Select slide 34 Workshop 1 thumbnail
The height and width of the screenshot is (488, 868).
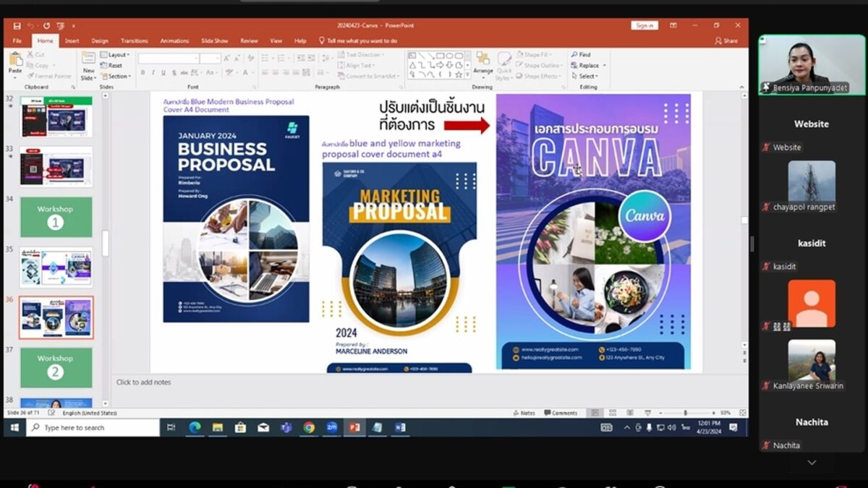pyautogui.click(x=56, y=217)
